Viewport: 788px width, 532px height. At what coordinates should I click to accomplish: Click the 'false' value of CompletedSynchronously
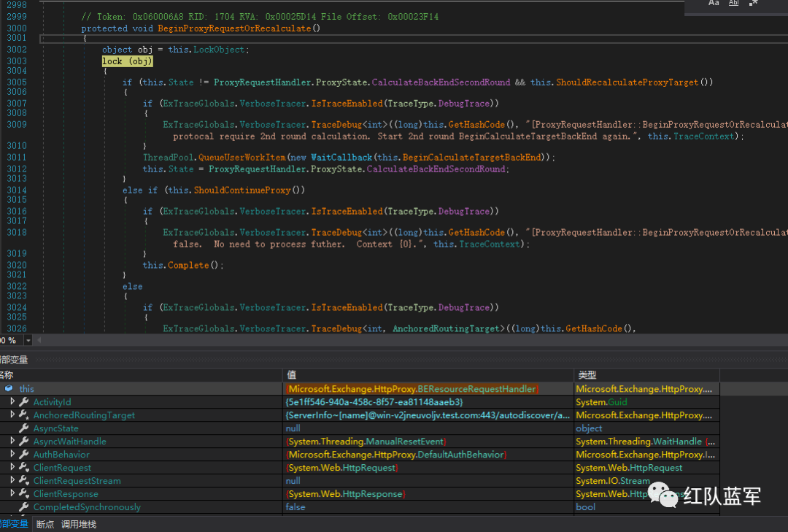295,506
